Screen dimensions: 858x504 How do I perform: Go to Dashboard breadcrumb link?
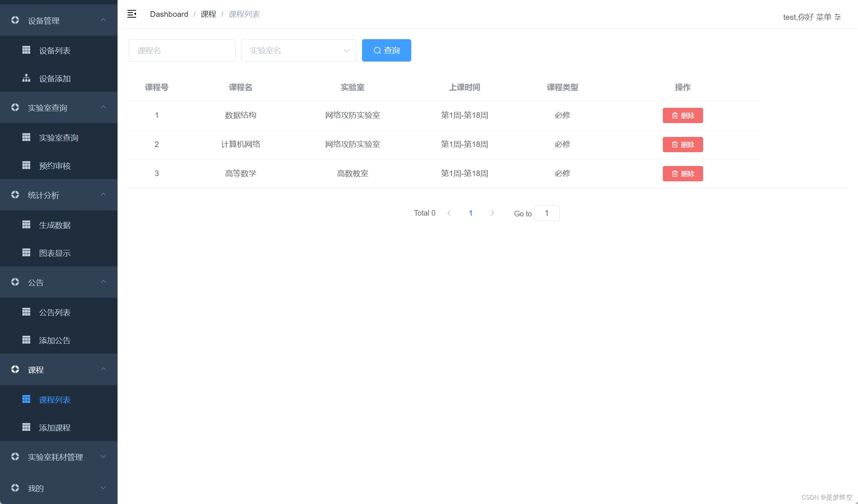point(169,14)
